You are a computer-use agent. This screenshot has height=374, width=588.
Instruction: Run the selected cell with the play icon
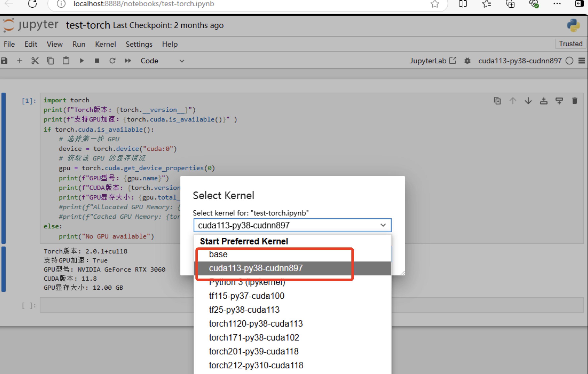[82, 61]
